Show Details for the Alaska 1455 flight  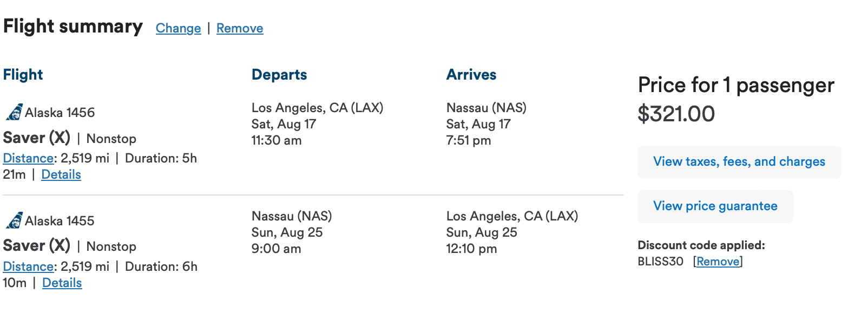coord(62,283)
